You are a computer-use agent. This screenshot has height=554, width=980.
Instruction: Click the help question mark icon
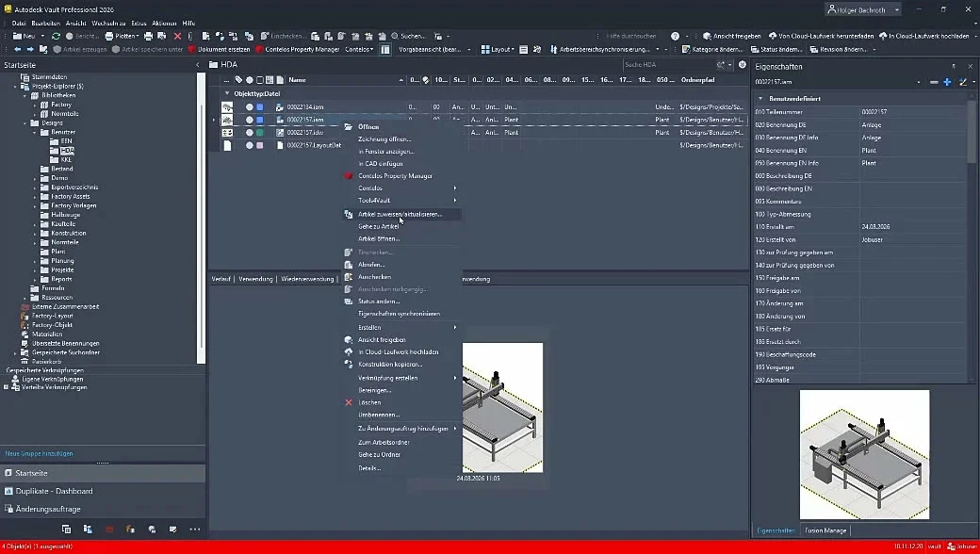pyautogui.click(x=675, y=36)
